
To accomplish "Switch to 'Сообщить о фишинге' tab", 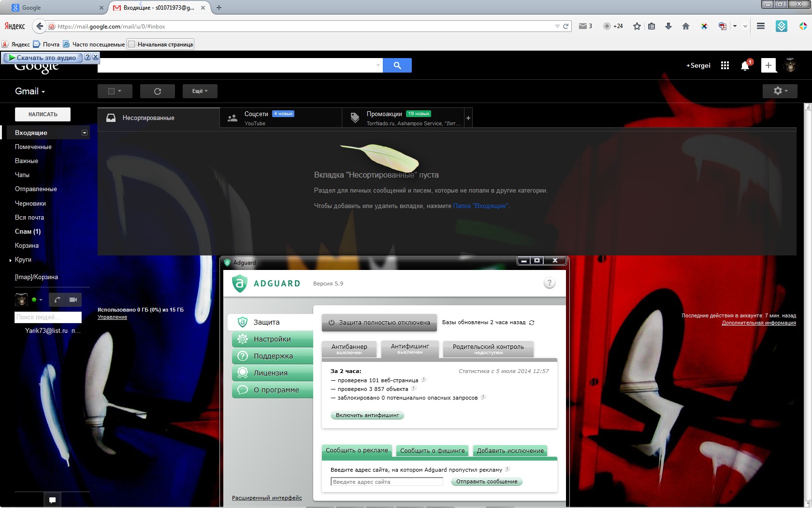I will pos(432,450).
